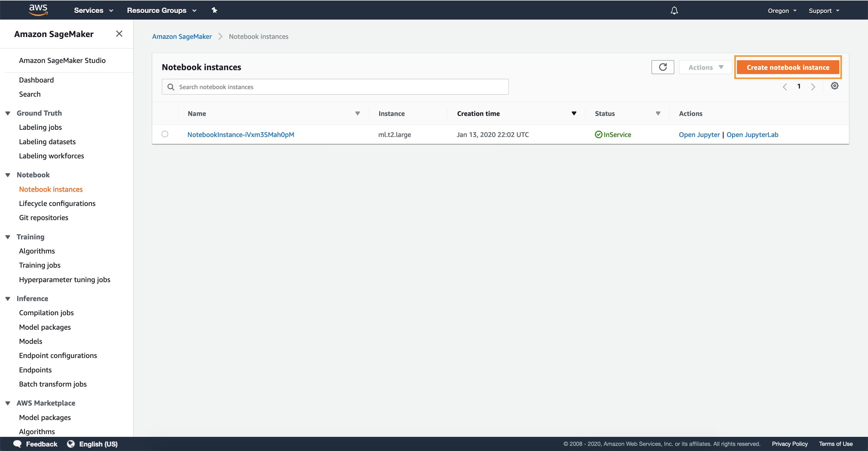Open the Actions dropdown button
This screenshot has width=868, height=451.
(x=706, y=67)
